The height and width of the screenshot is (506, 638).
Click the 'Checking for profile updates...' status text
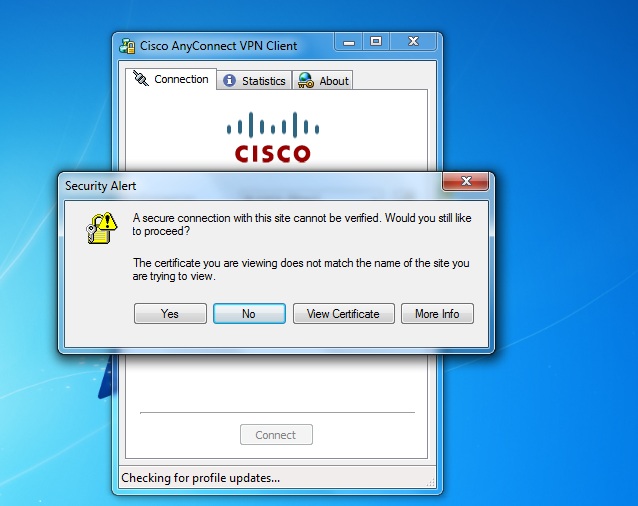(x=201, y=478)
